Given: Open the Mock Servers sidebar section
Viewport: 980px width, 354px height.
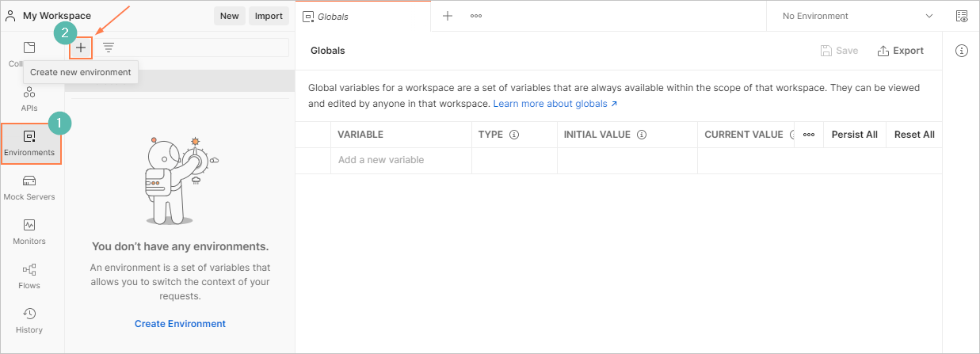Looking at the screenshot, I should [x=29, y=188].
